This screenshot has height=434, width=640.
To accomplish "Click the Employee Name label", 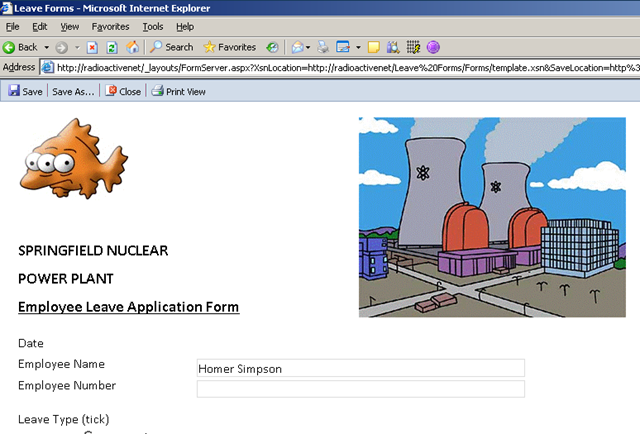I will (x=61, y=364).
